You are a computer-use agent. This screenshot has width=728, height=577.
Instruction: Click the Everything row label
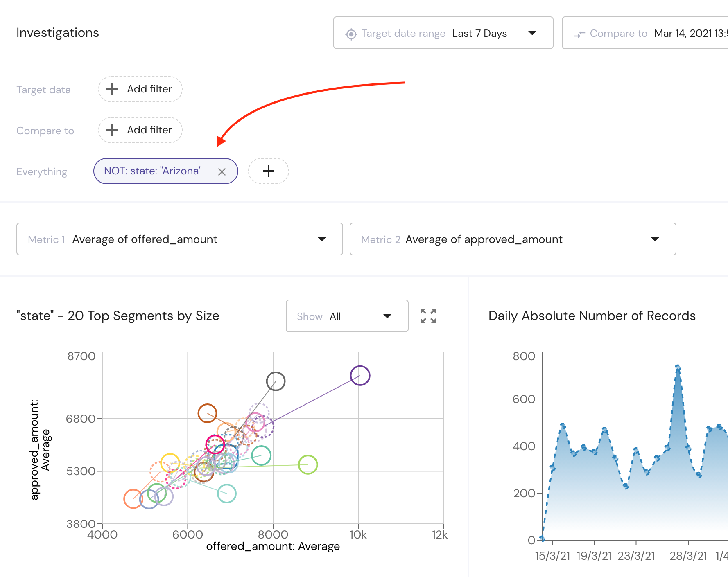(x=42, y=172)
